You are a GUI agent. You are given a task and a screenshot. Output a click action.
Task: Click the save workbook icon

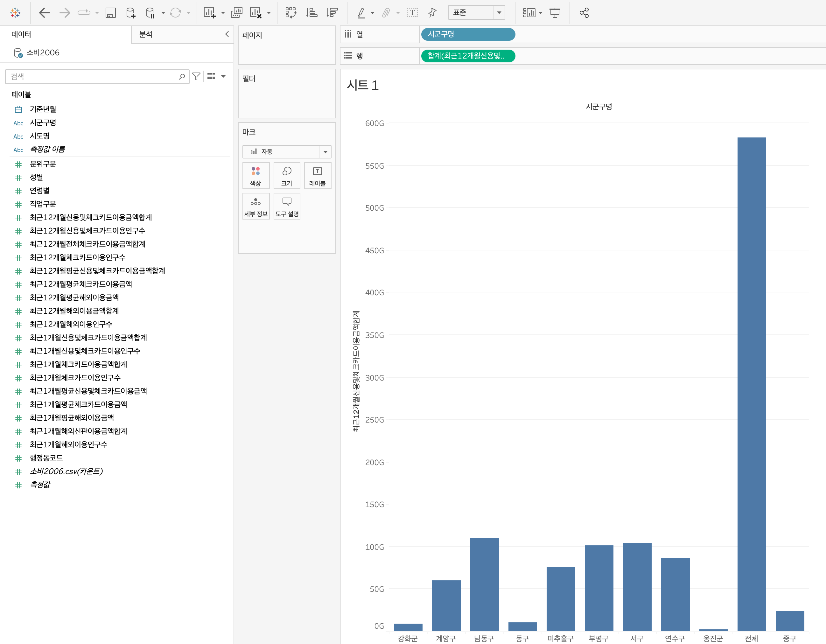click(110, 13)
